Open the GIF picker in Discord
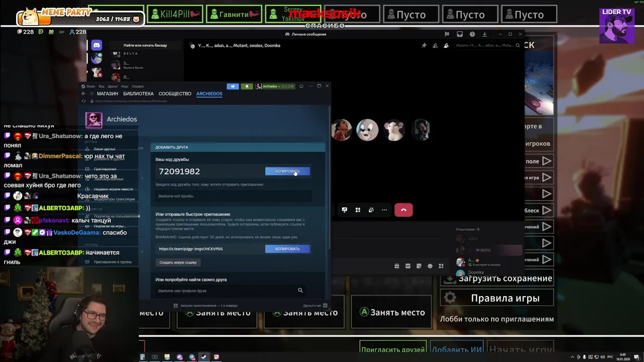 click(x=408, y=266)
